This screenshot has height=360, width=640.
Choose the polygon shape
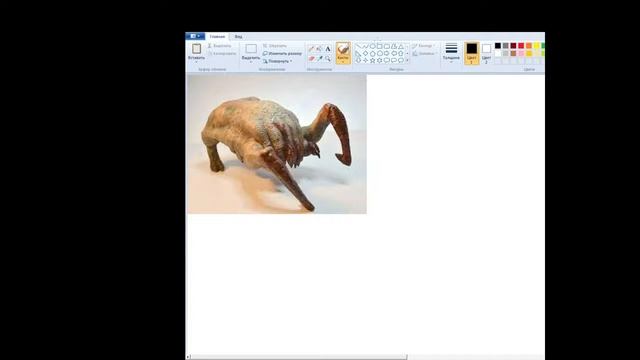pyautogui.click(x=394, y=46)
